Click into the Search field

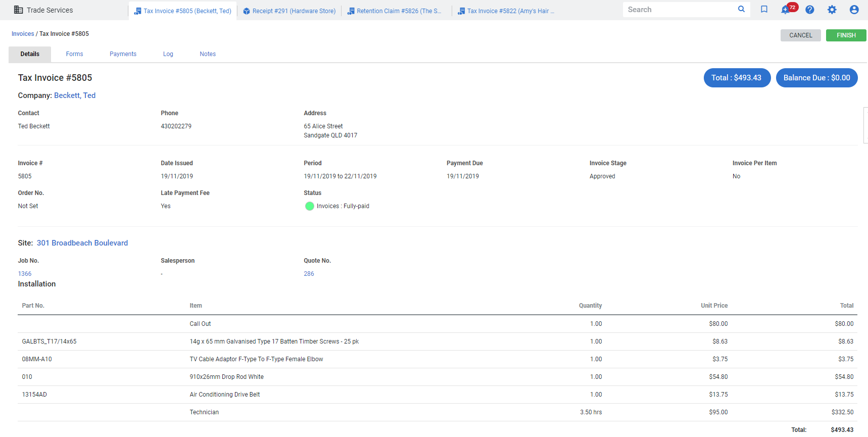click(x=680, y=10)
